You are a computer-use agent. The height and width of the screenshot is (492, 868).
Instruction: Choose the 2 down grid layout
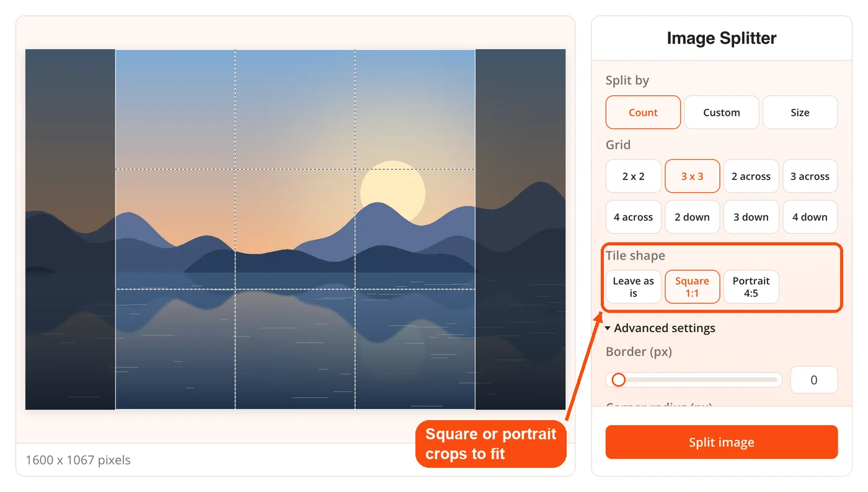tap(692, 217)
